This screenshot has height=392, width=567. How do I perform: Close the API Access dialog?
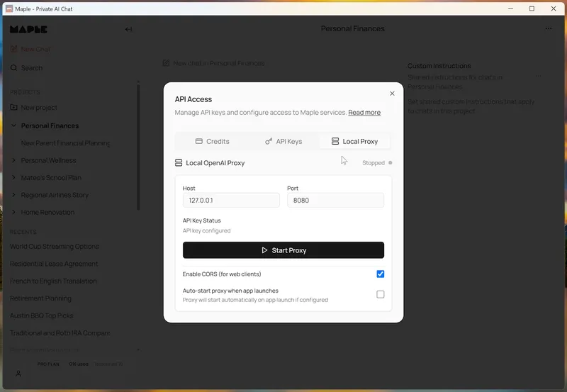pos(392,94)
